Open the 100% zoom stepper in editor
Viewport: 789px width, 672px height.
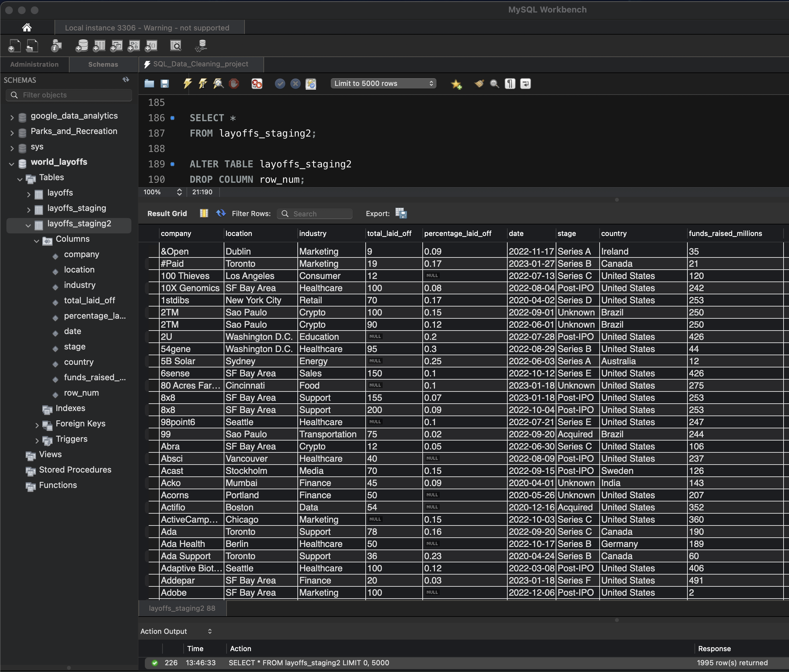[x=179, y=192]
